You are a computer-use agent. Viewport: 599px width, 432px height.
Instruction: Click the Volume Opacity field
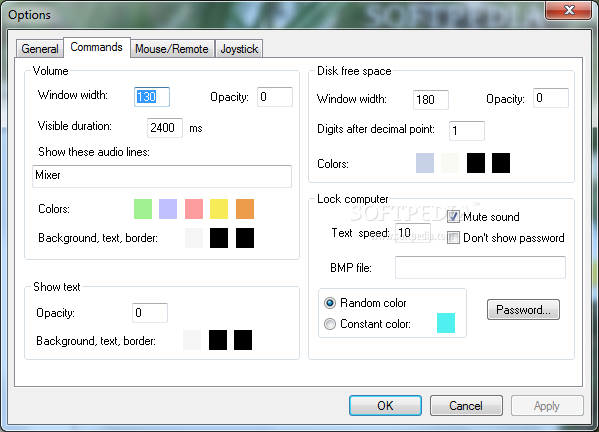275,97
